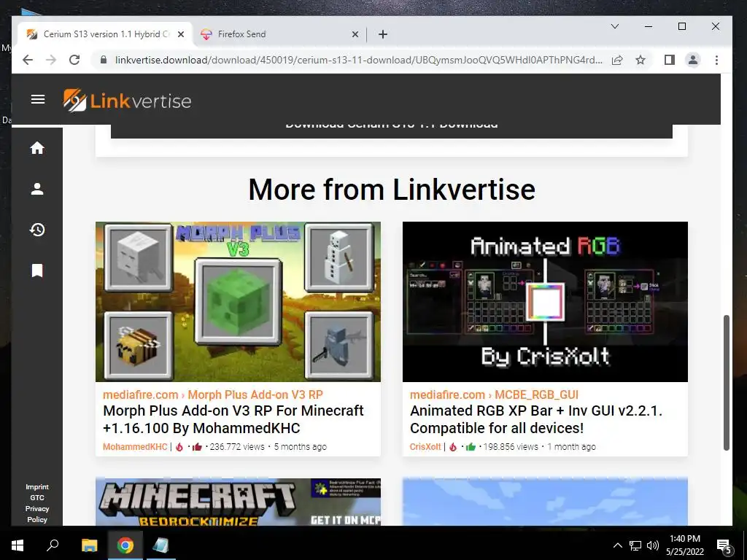Viewport: 747px width, 560px height.
Task: Bookmark this tab with the star icon
Action: pyautogui.click(x=640, y=60)
